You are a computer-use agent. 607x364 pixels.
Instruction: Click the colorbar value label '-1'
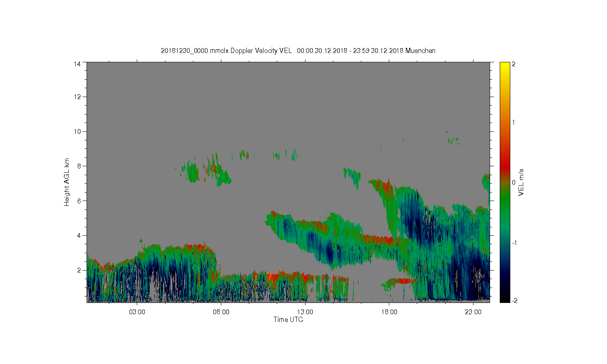click(514, 243)
